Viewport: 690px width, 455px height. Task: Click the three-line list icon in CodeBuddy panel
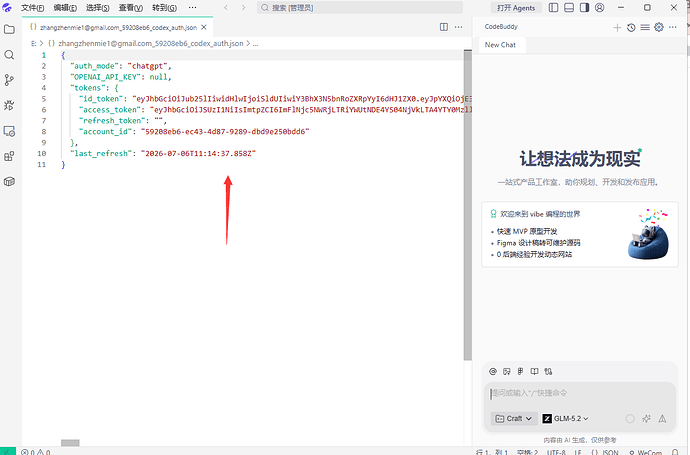pos(645,27)
